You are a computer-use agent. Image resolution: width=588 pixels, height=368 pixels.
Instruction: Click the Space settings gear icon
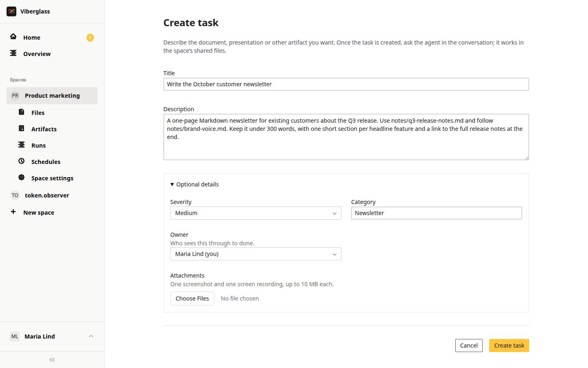coord(22,177)
